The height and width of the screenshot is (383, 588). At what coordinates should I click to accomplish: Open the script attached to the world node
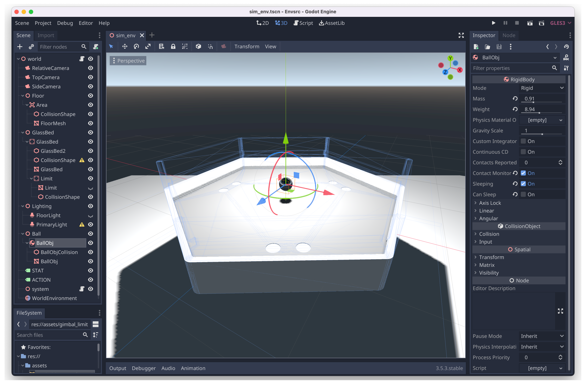(82, 59)
